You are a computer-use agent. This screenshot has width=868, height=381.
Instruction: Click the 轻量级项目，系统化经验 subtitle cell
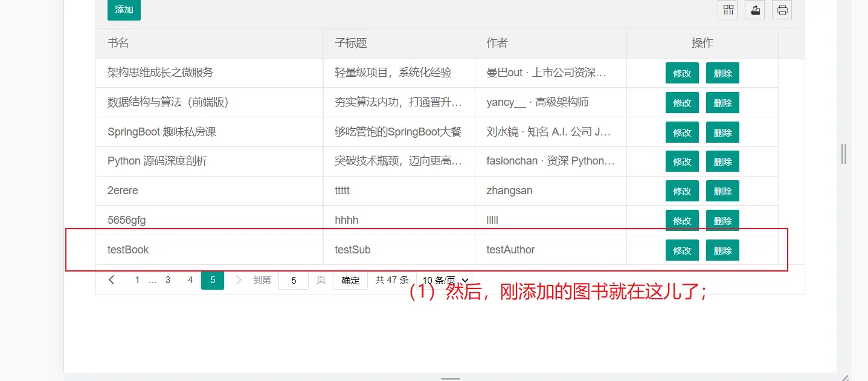point(399,73)
